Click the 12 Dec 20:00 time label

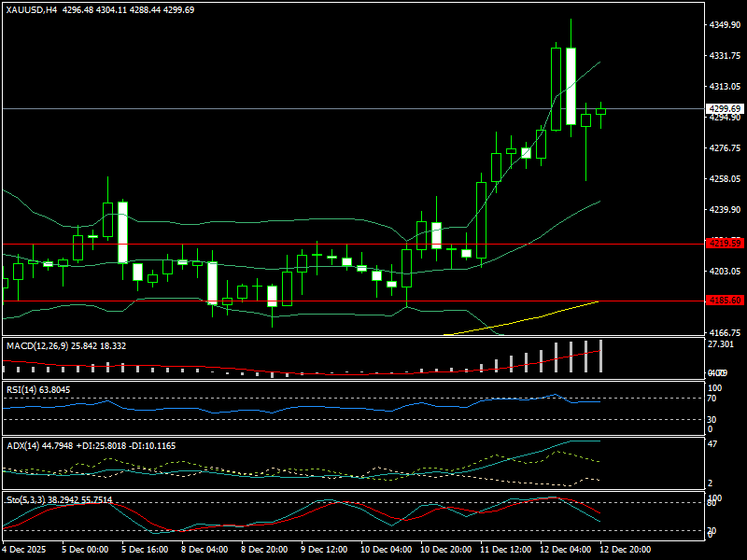(626, 550)
